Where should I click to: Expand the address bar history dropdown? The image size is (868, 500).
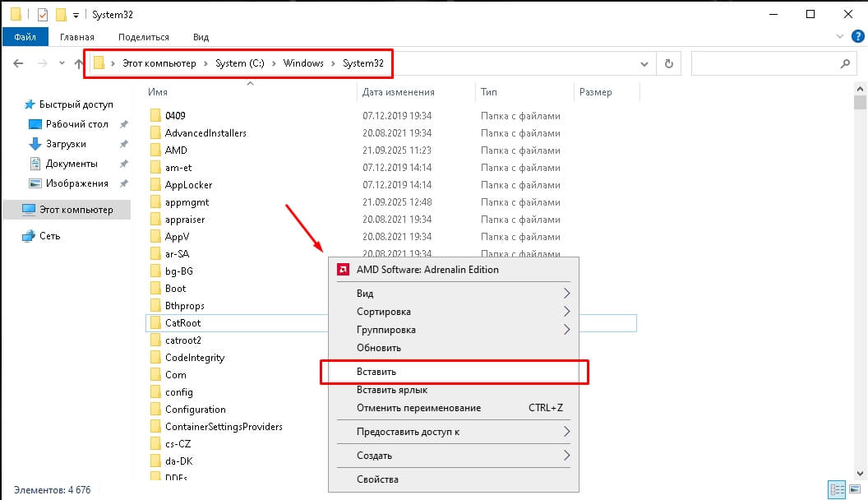(644, 63)
